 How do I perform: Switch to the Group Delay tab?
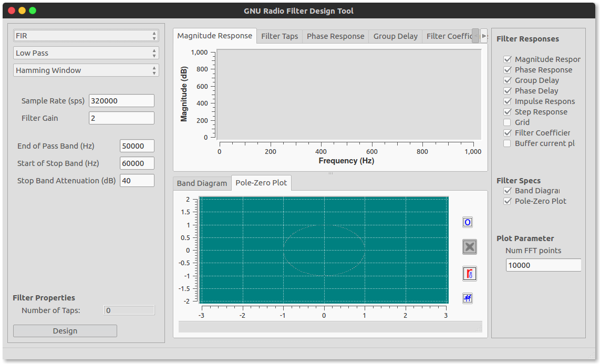(x=395, y=36)
